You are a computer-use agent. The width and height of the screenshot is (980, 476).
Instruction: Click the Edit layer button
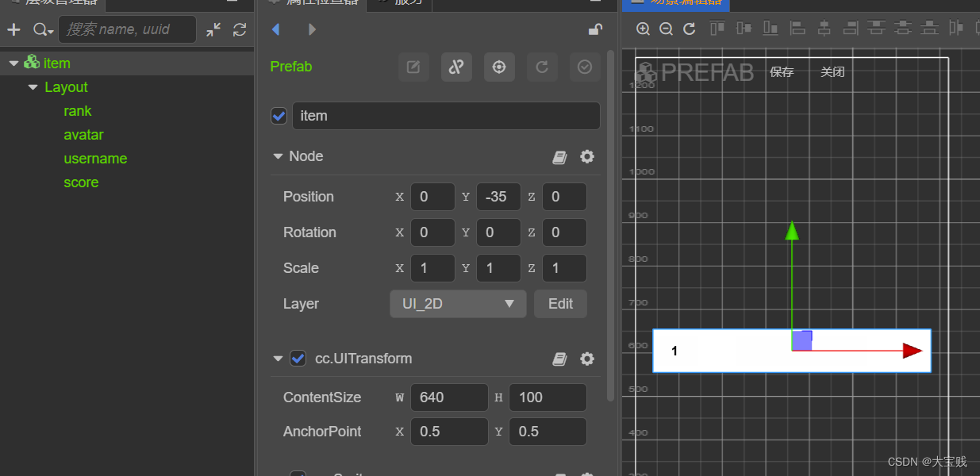point(560,304)
